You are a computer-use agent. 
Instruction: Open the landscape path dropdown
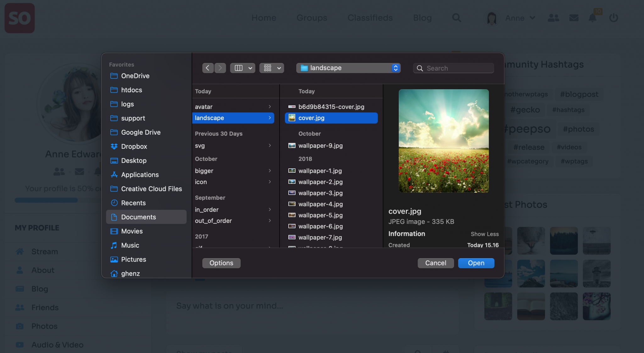pos(348,68)
